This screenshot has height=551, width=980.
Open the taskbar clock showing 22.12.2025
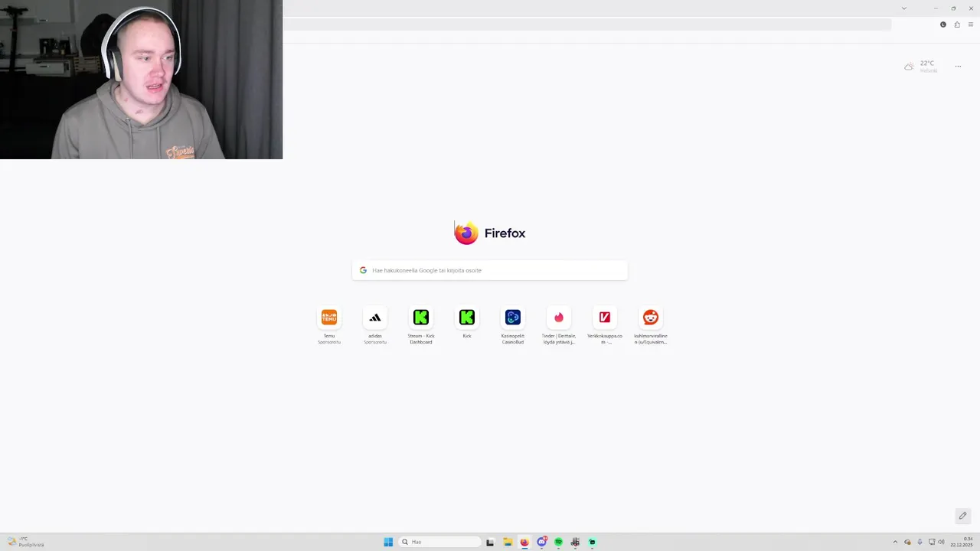962,542
